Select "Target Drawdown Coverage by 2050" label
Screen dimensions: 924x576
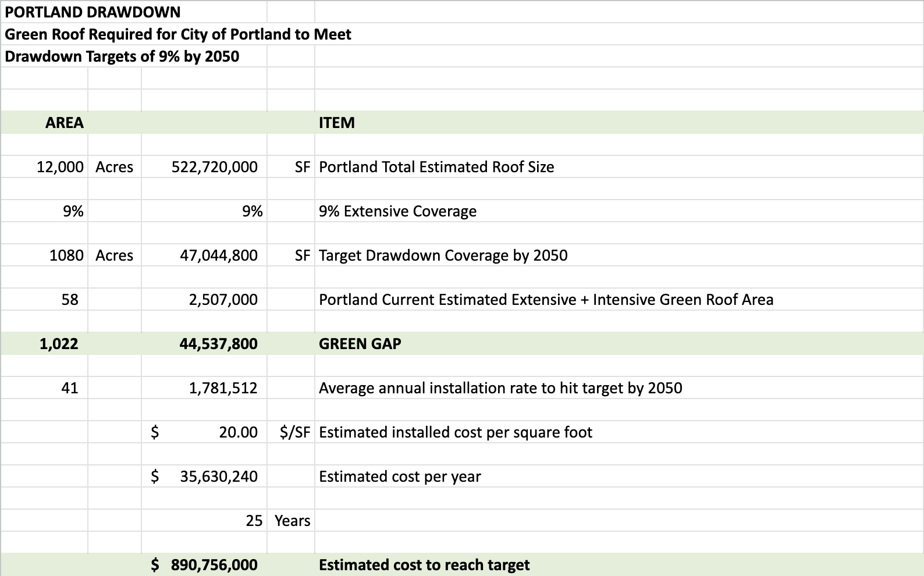(443, 255)
